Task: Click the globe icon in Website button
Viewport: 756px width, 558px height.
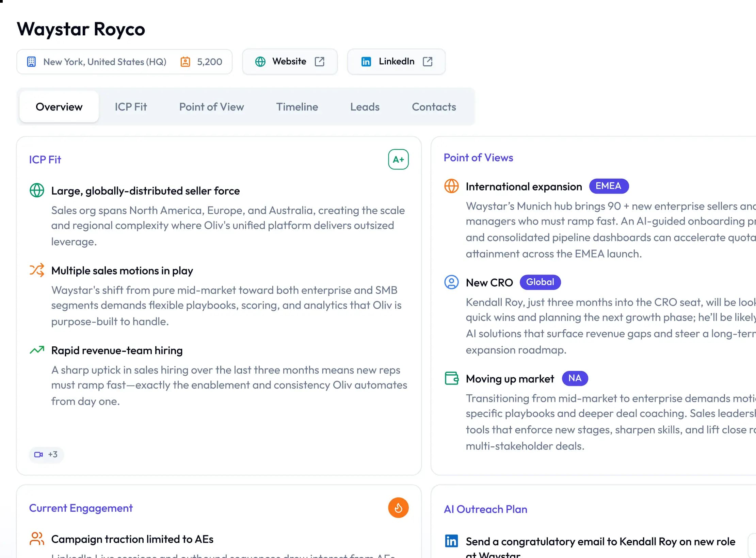Action: pos(260,62)
